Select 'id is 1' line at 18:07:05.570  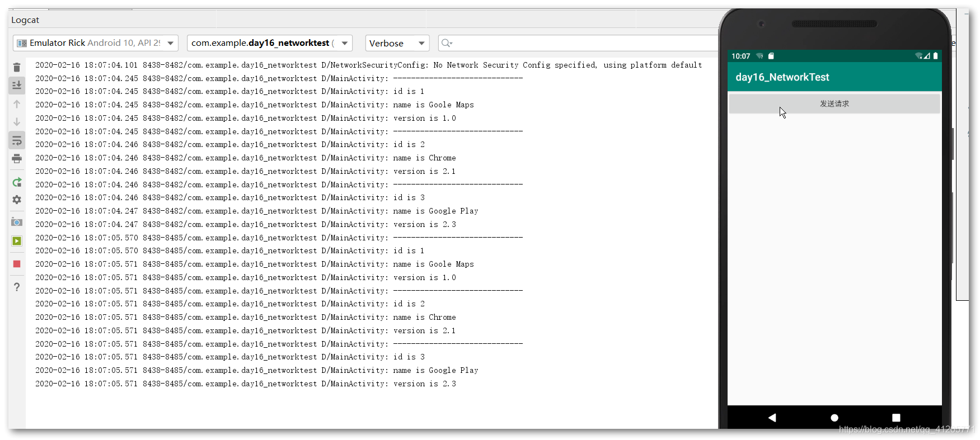tap(230, 250)
